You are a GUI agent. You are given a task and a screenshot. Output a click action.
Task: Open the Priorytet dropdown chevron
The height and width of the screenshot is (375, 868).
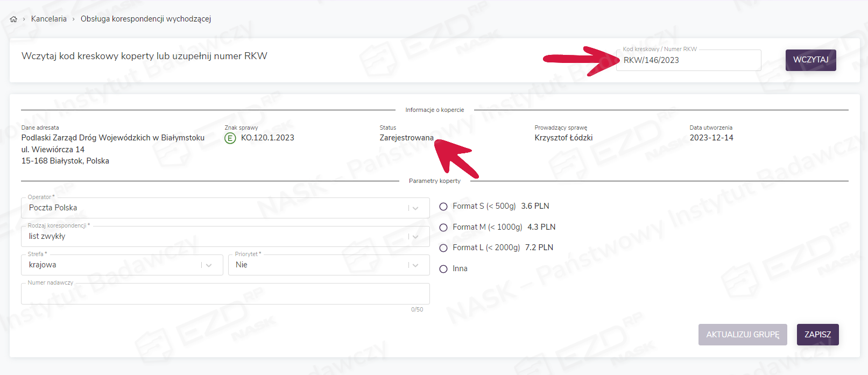(x=415, y=265)
